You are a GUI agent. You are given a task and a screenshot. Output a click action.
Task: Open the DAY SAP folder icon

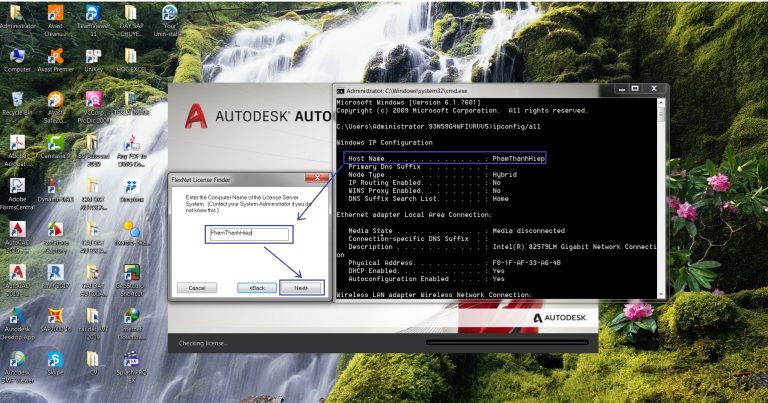click(x=131, y=21)
